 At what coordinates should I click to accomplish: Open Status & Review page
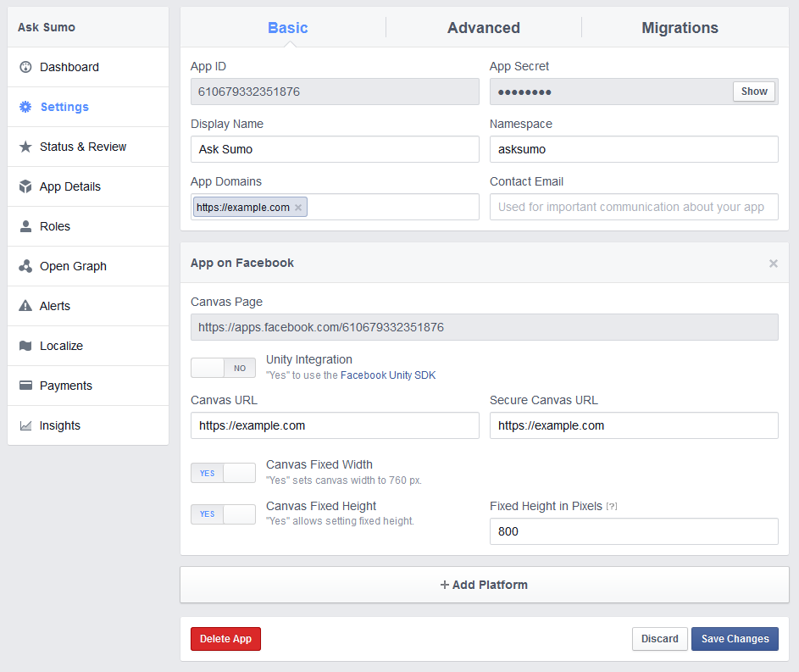coord(88,147)
